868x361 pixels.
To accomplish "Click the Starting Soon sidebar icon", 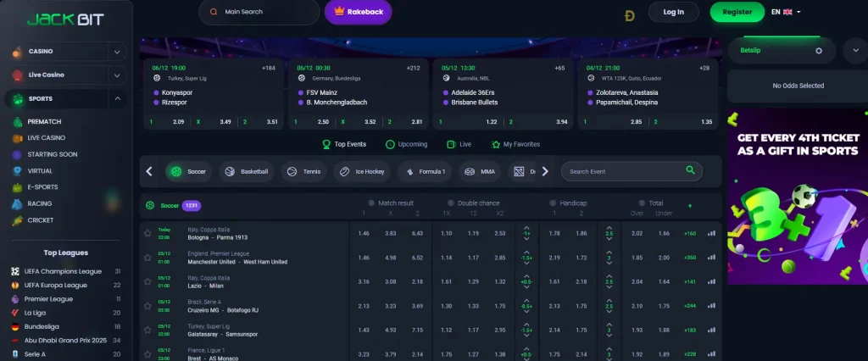I will click(18, 154).
